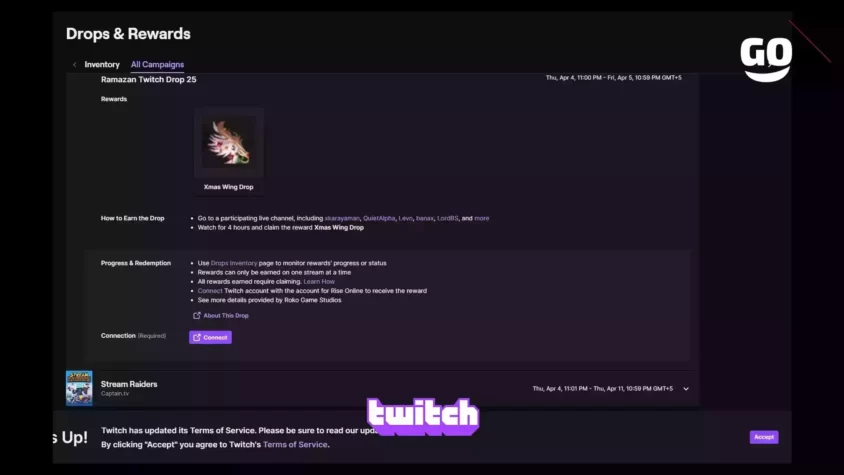Image resolution: width=844 pixels, height=475 pixels.
Task: Click the GO logo in corner
Action: (766, 59)
